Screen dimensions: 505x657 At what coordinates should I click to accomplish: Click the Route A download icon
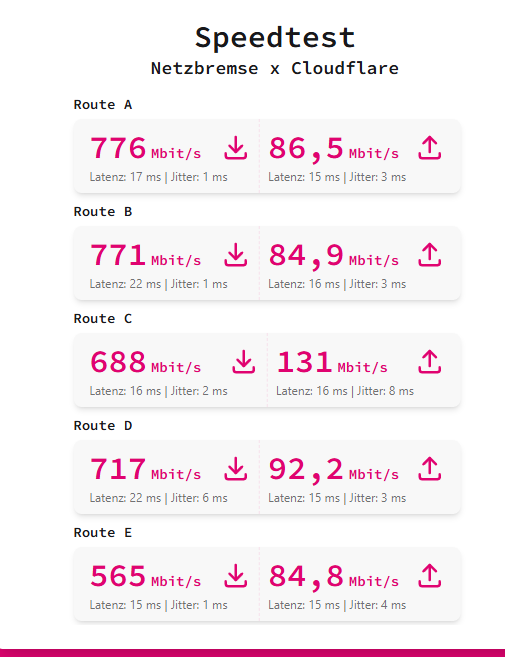236,148
